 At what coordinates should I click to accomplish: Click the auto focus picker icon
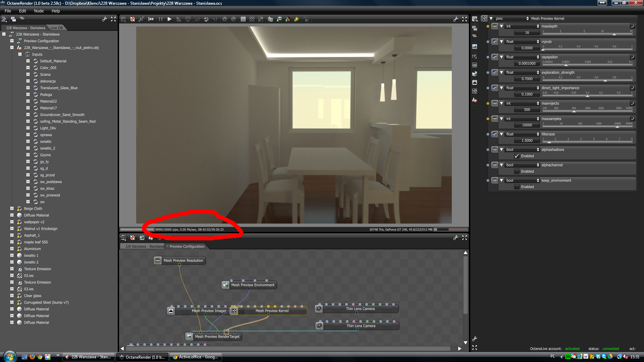197,19
